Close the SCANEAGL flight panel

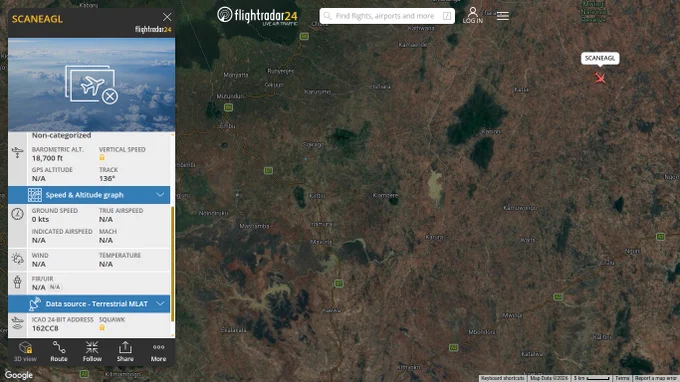click(167, 17)
